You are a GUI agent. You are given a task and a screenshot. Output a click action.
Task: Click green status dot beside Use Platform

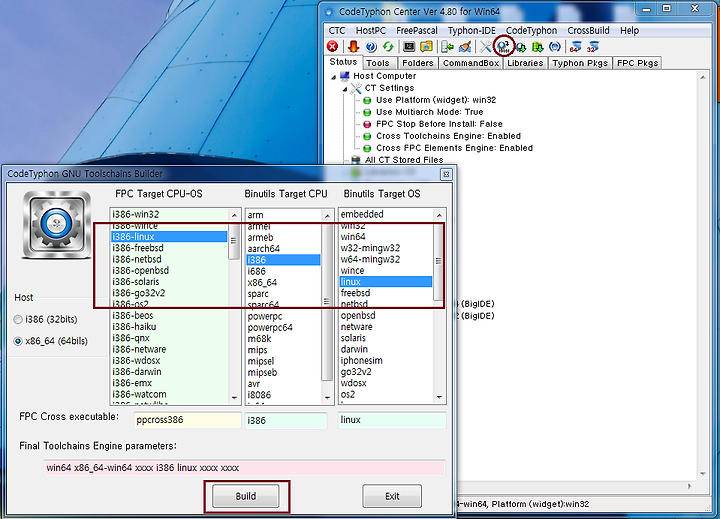click(x=367, y=100)
